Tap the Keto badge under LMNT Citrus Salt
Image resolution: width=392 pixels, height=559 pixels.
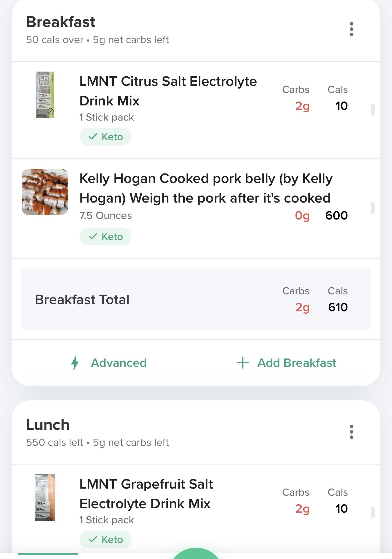(x=105, y=137)
